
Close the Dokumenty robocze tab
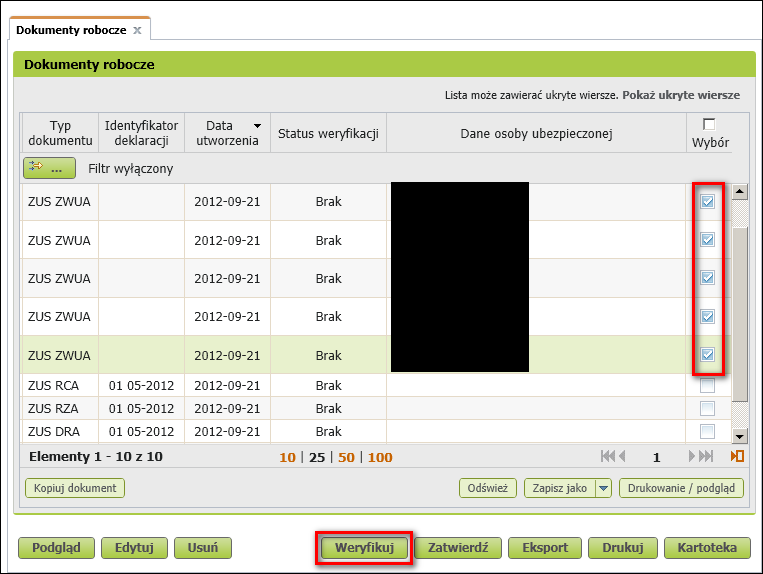137,30
